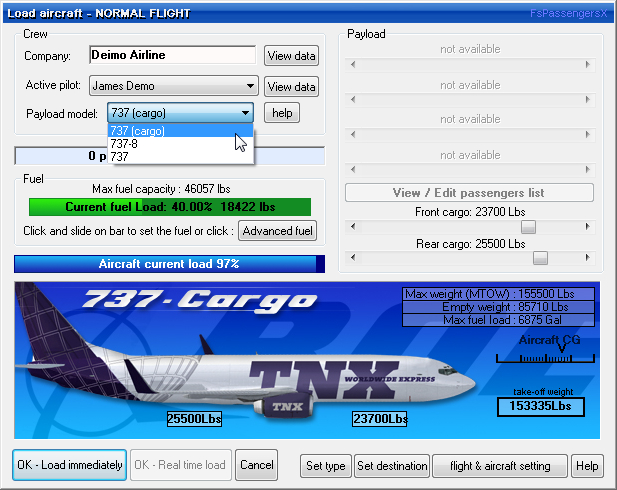This screenshot has width=617, height=490.
Task: Click left arrow of first unavailable payload slider
Action: pos(353,65)
